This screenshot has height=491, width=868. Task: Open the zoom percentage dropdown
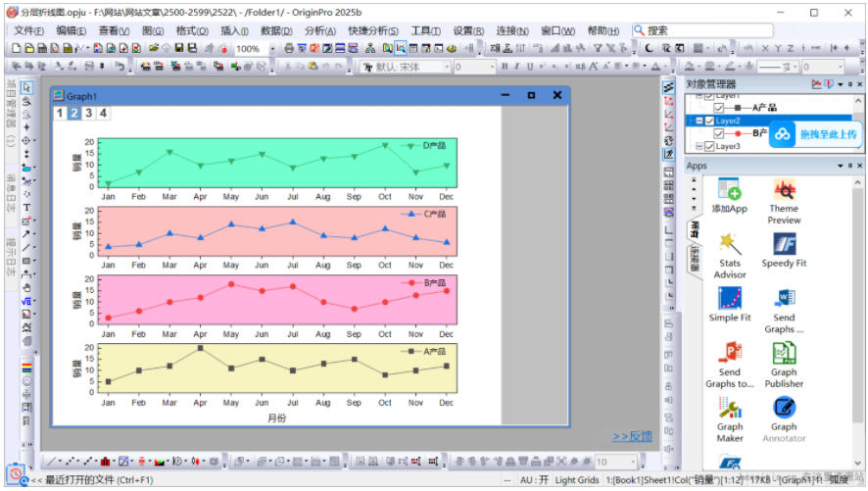pyautogui.click(x=272, y=49)
